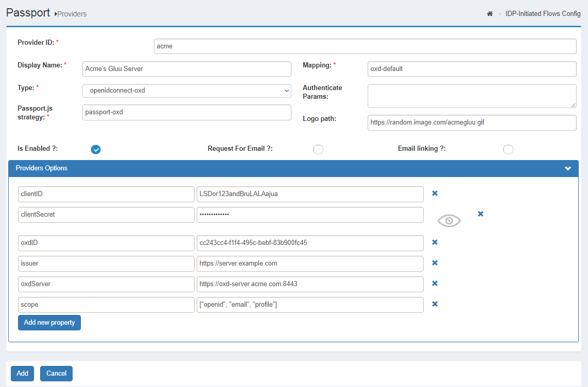Click the Provider ID input field
The width and height of the screenshot is (588, 387).
[x=365, y=46]
